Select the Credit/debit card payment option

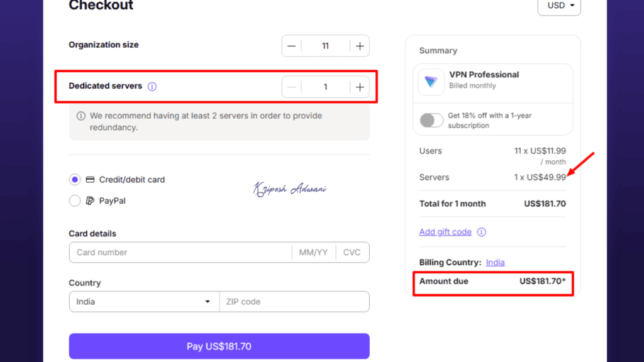click(75, 179)
